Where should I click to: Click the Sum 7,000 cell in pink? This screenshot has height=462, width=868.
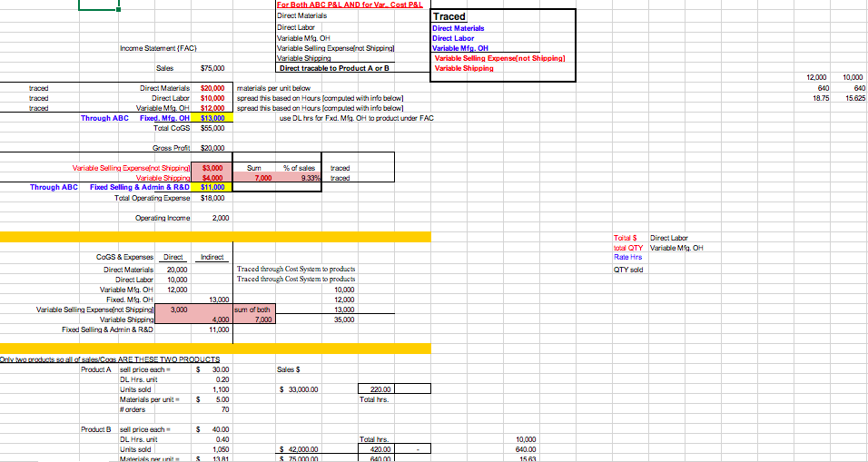coord(254,178)
